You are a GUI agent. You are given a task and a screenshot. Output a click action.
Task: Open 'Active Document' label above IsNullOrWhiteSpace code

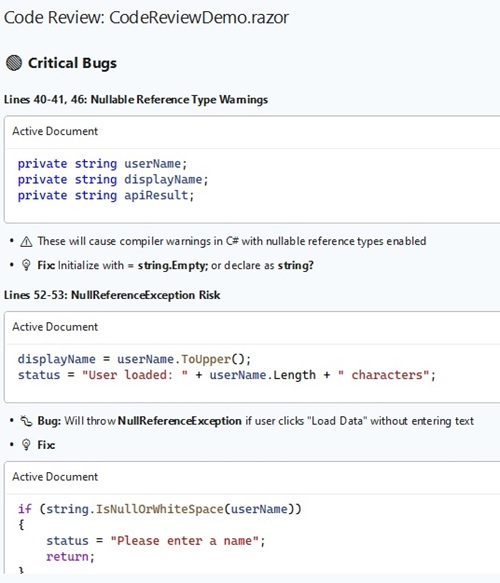[x=55, y=477]
